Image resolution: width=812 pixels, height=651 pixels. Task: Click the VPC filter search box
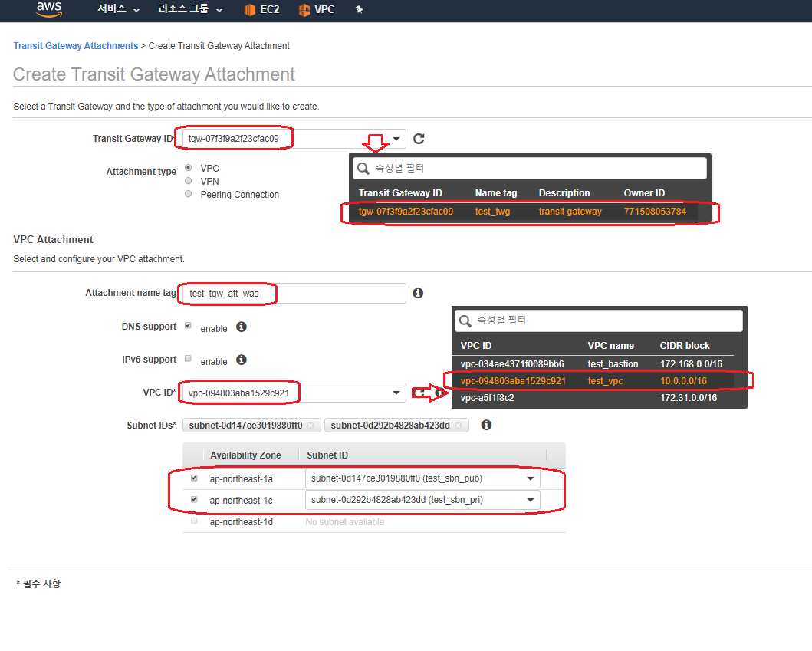coord(599,321)
